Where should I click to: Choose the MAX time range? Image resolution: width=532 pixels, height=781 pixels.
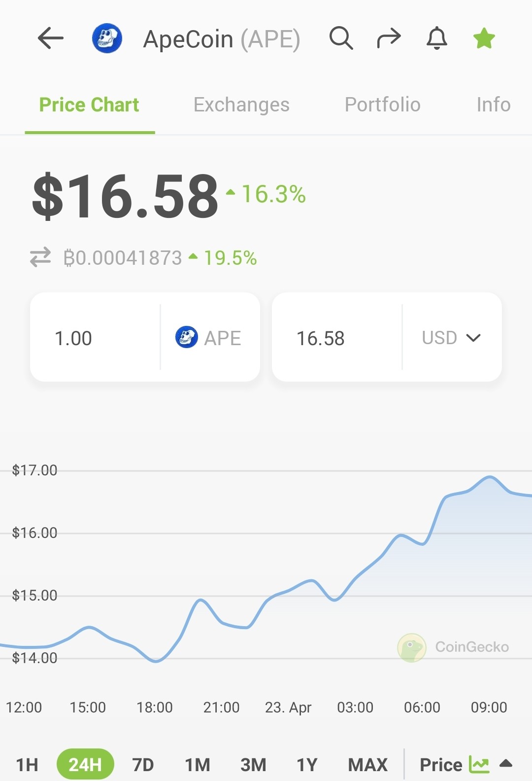(367, 765)
